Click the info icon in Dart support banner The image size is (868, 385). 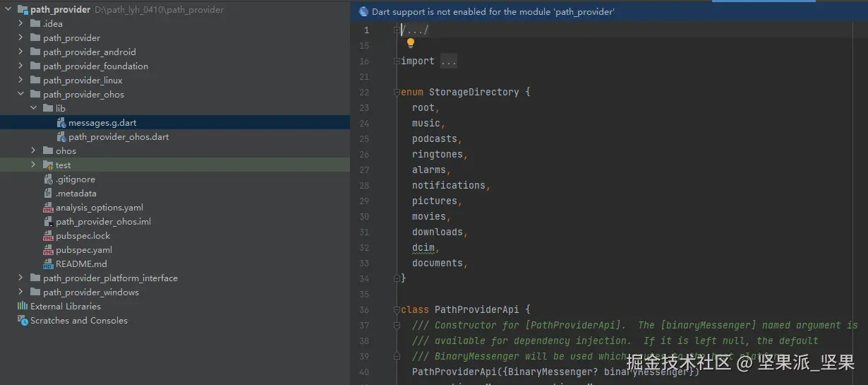click(x=363, y=11)
